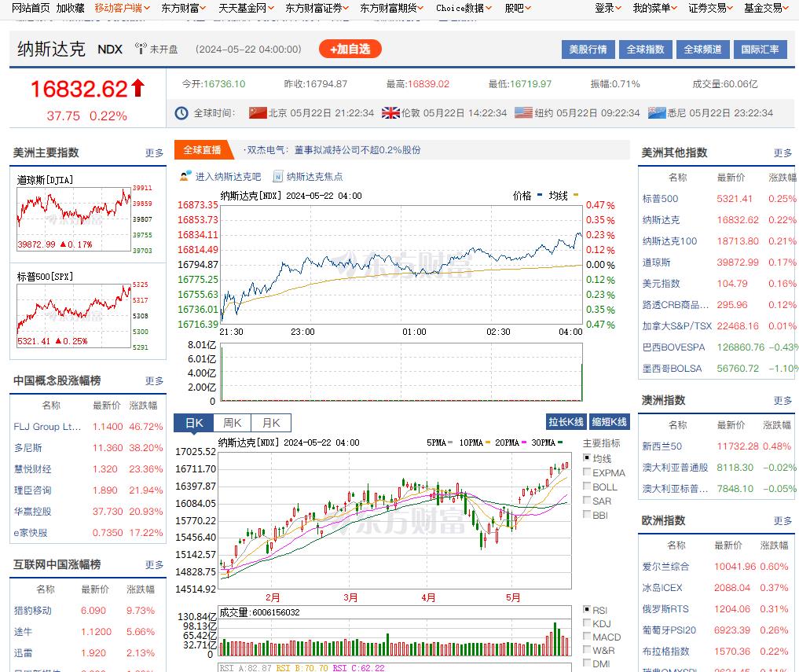Click the Australia flag next to Sydney time
799x672 pixels.
pyautogui.click(x=657, y=112)
